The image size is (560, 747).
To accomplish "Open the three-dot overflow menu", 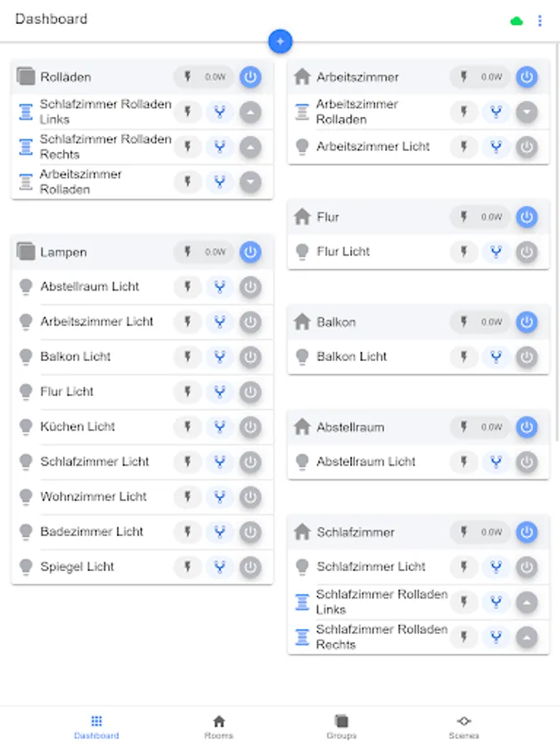I will point(541,21).
